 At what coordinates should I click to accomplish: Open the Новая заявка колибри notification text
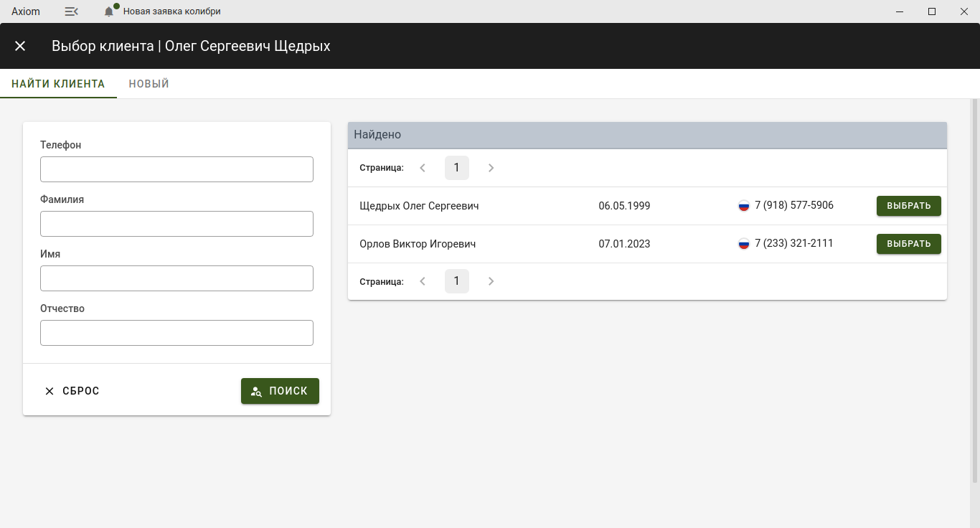pyautogui.click(x=172, y=11)
